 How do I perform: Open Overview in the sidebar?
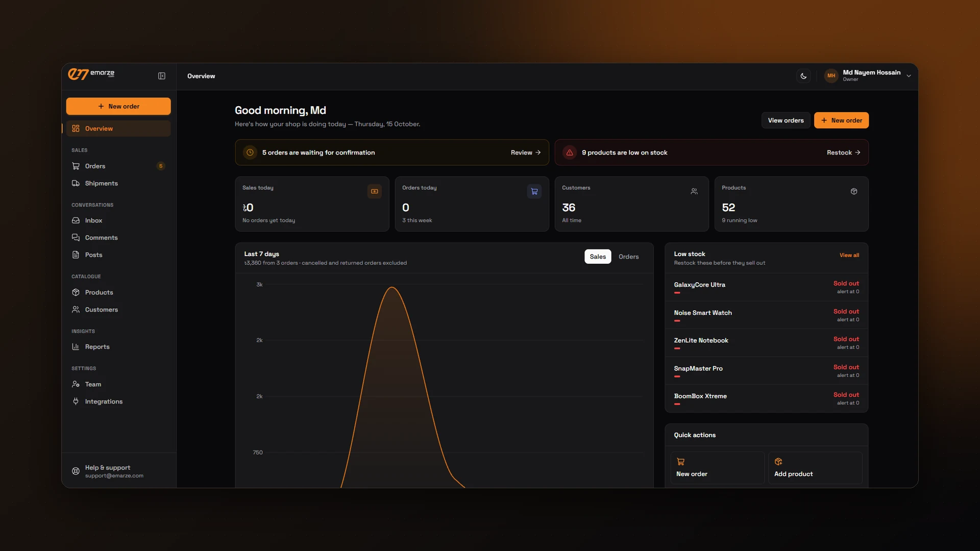(x=118, y=129)
